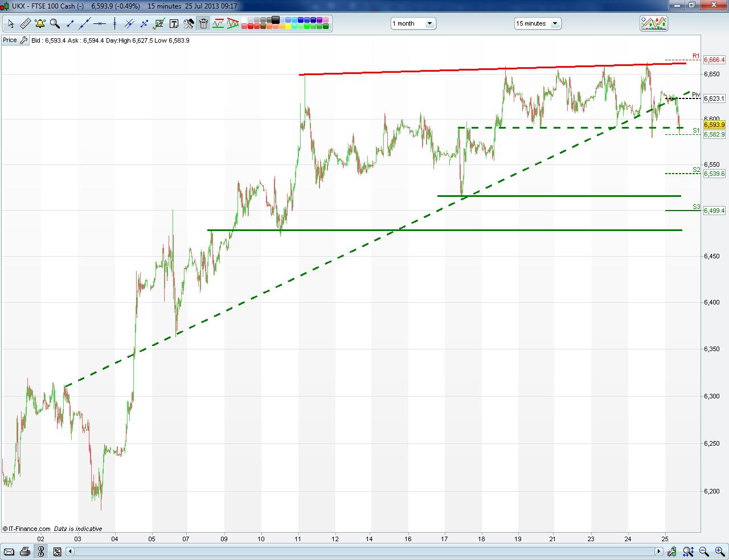Open the chart indicators template button
This screenshot has height=560, width=729.
[x=653, y=23]
